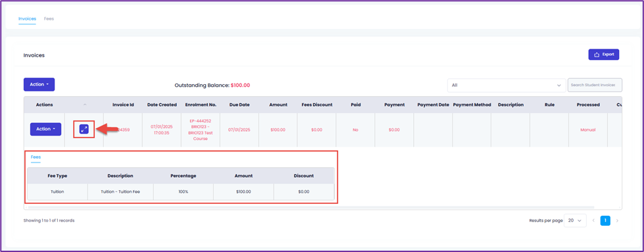This screenshot has width=644, height=252.
Task: Open the Action dropdown in the invoice row
Action: coord(45,129)
